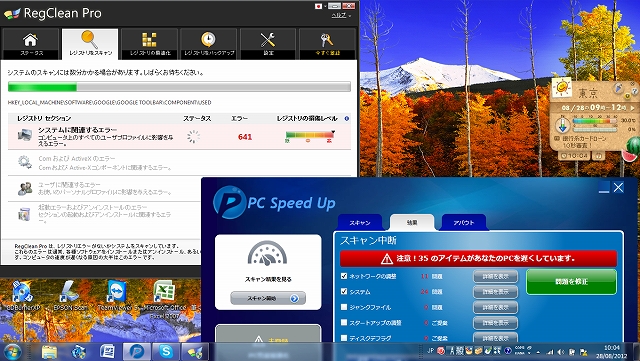The width and height of the screenshot is (640, 361).
Task: Click the network signal icon in the tray
Action: [x=550, y=352]
